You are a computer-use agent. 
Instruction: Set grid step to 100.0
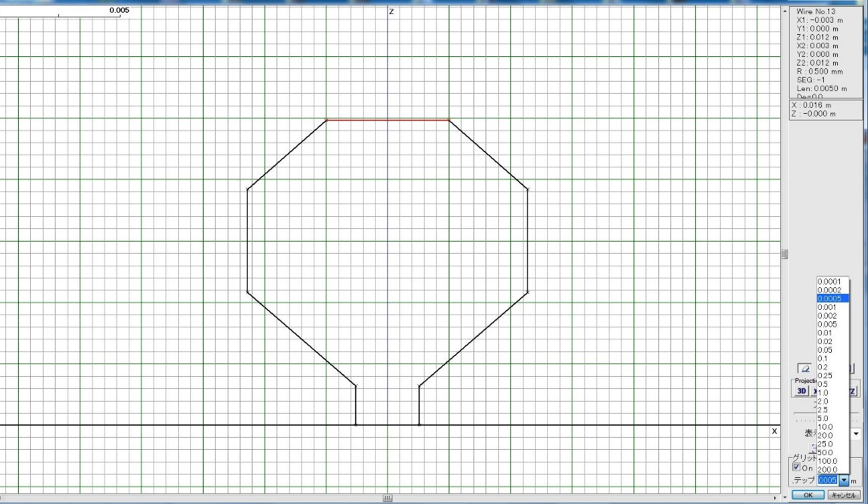[833, 461]
